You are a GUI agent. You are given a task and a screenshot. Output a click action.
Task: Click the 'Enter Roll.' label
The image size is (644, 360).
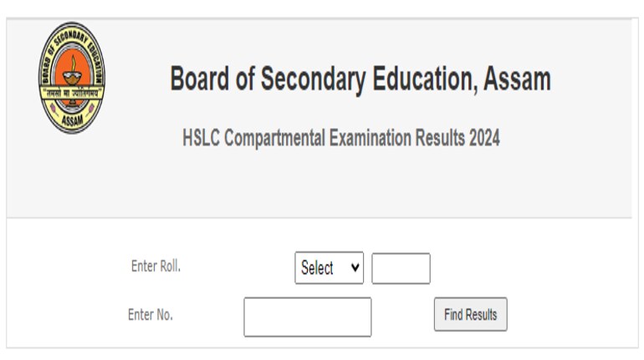click(156, 266)
